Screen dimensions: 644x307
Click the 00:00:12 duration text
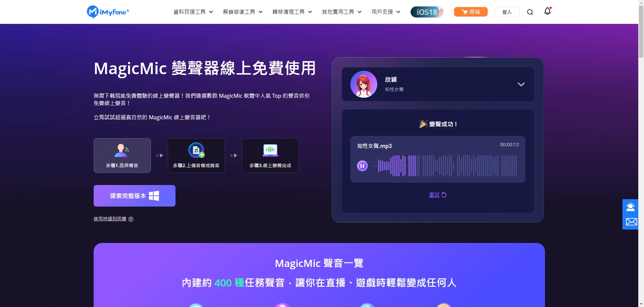[509, 145]
